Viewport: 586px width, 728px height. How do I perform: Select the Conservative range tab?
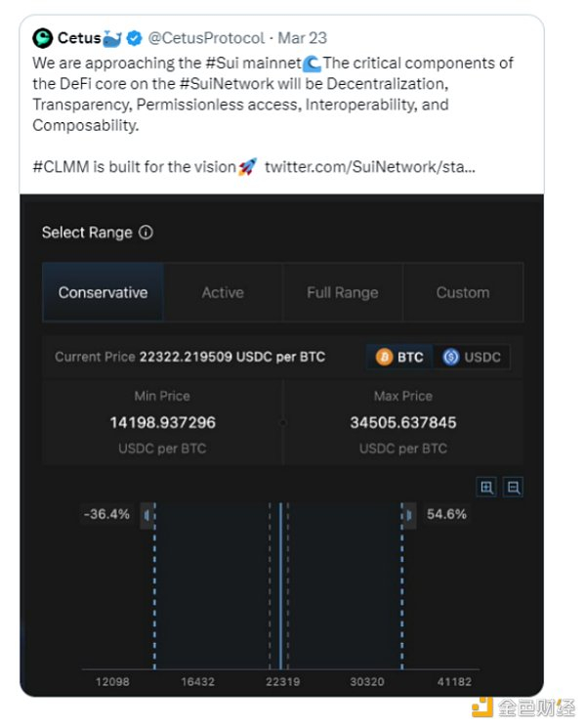point(103,292)
